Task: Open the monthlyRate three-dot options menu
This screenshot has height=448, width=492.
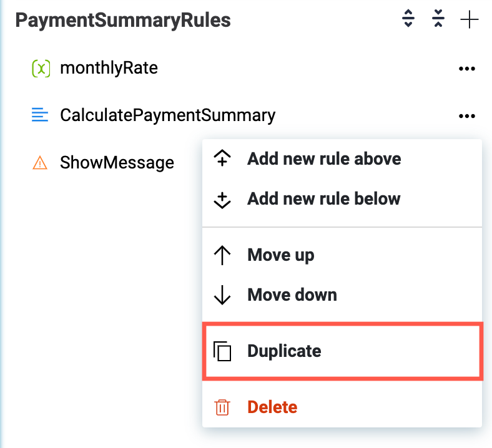Action: pyautogui.click(x=466, y=69)
